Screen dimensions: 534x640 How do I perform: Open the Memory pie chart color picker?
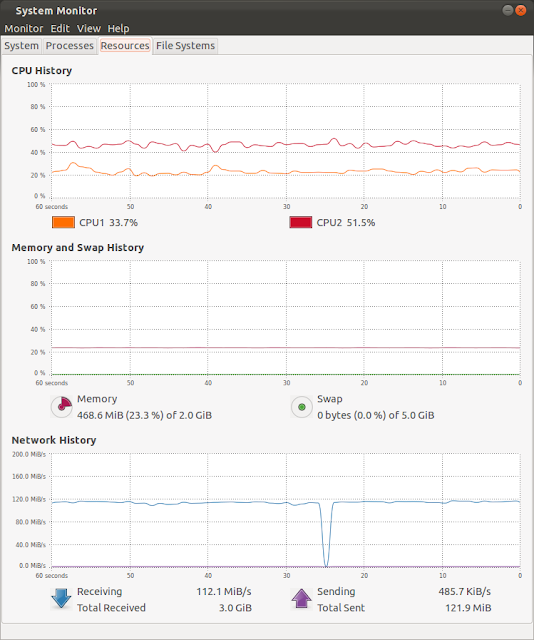62,407
